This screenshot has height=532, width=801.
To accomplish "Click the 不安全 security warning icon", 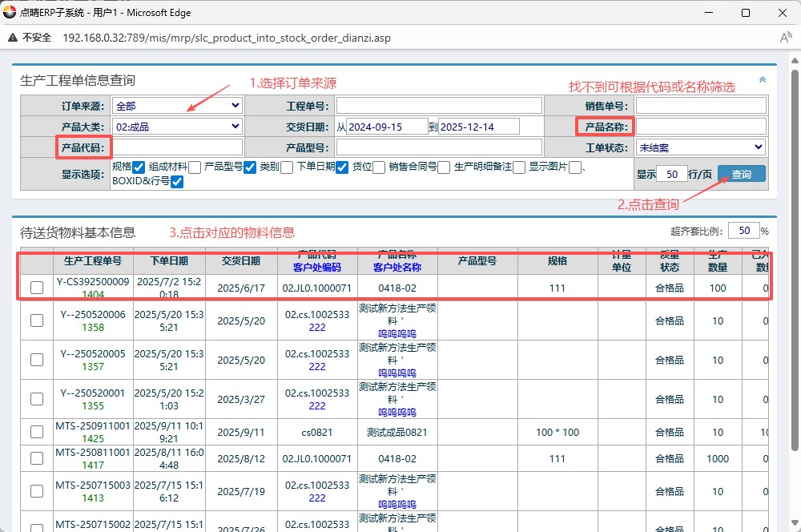I will (13, 38).
